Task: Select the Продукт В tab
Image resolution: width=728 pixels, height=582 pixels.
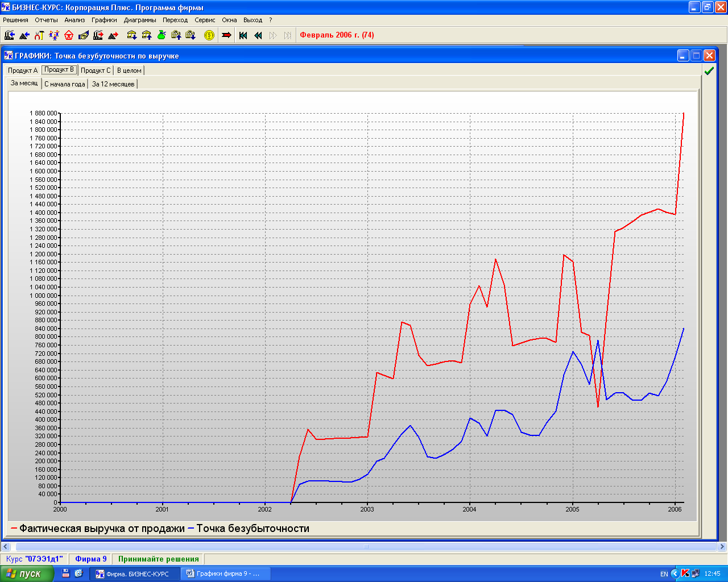Action: tap(59, 70)
